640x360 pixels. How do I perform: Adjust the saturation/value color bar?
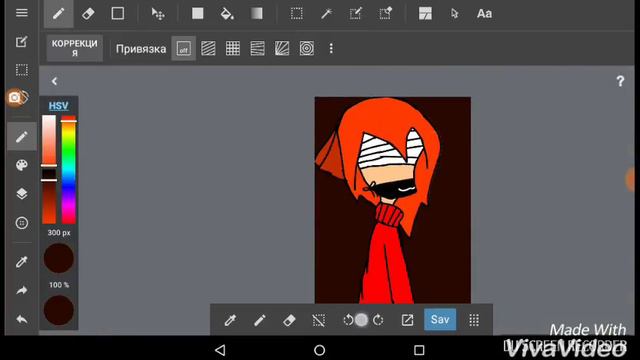(x=49, y=169)
